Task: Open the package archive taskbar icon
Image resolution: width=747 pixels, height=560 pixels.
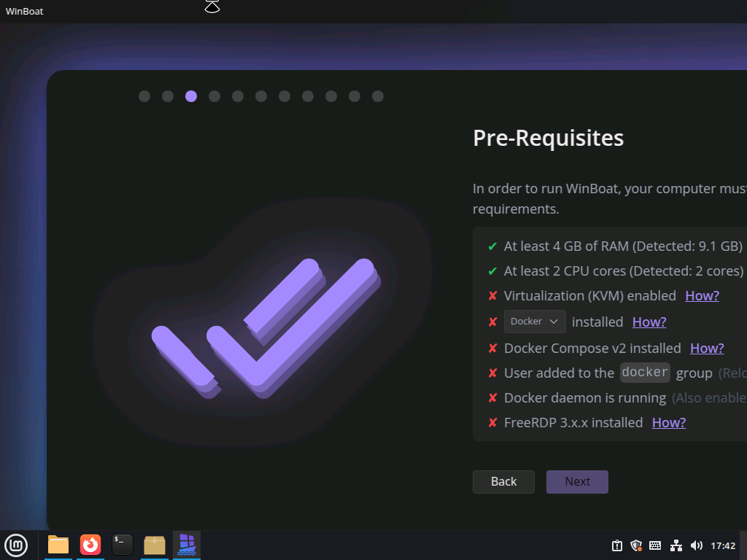Action: (155, 545)
